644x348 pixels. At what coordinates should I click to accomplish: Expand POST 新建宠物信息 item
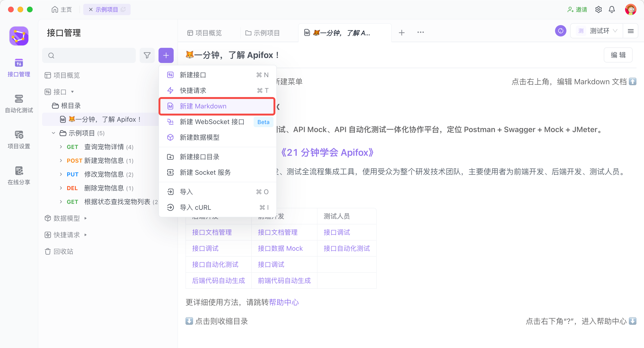tap(61, 161)
